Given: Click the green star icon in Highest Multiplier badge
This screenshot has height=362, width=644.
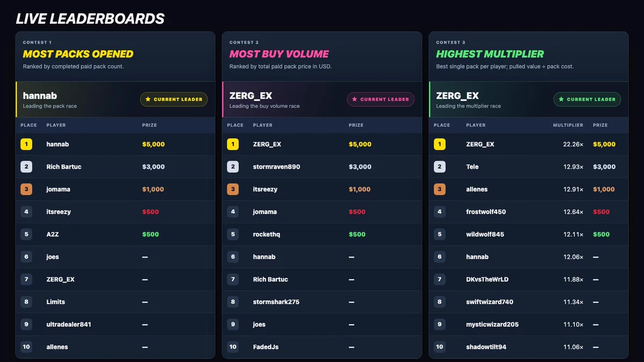Looking at the screenshot, I should [561, 99].
